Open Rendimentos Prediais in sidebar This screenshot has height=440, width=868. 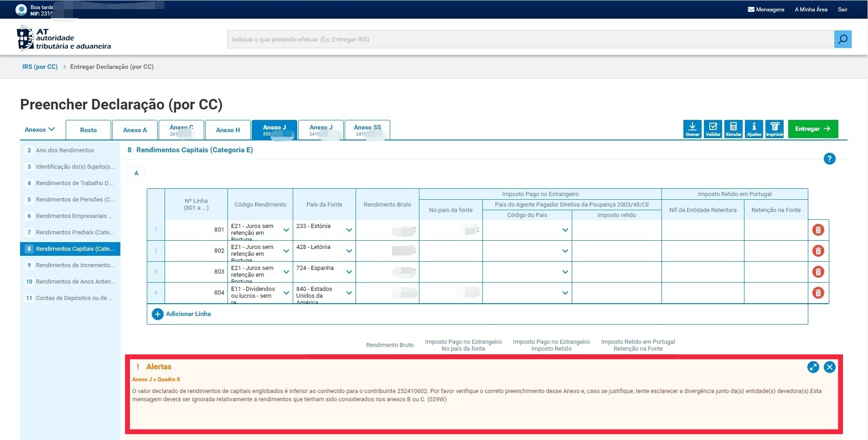coord(74,232)
